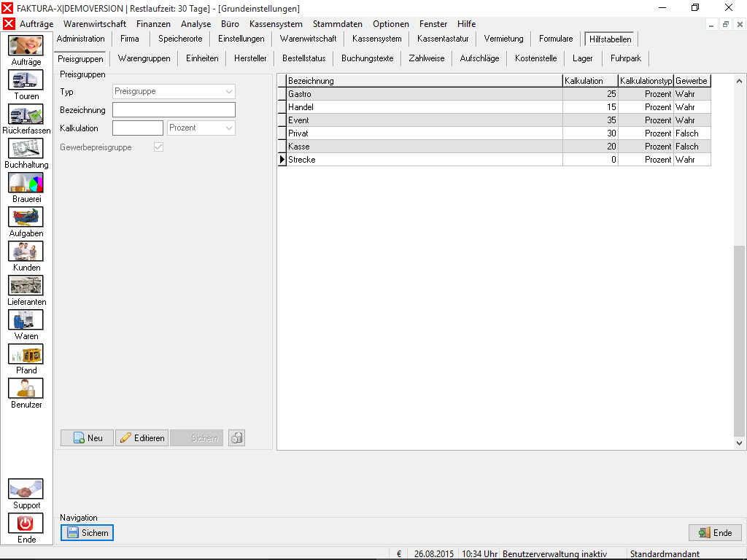Open the Aufträge menu
This screenshot has width=747, height=560.
[36, 24]
